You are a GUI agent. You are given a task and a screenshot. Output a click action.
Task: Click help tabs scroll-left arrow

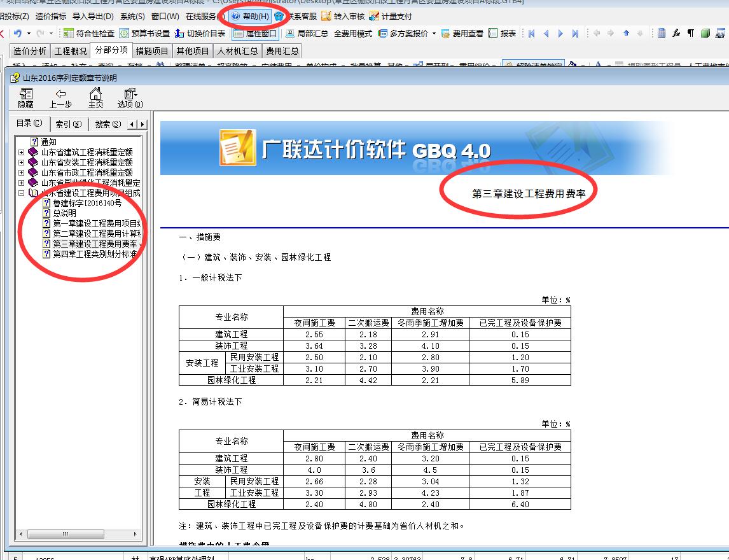click(x=133, y=124)
